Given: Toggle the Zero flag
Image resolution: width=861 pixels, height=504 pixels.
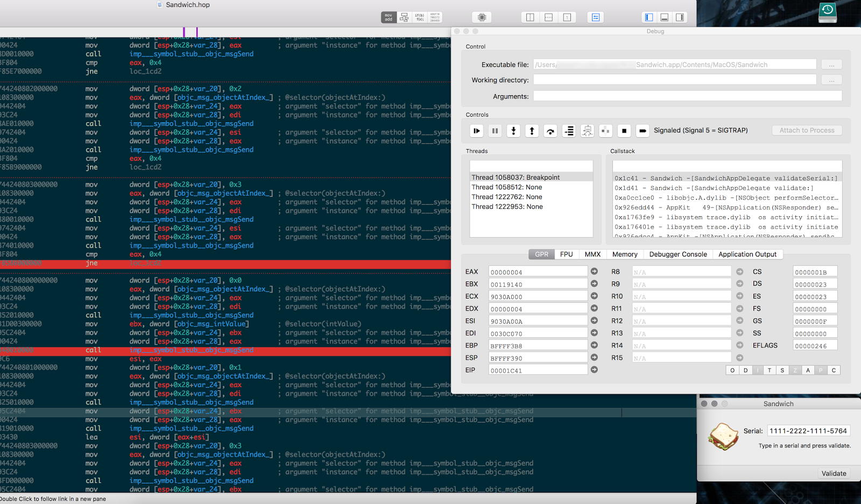Looking at the screenshot, I should tap(795, 370).
